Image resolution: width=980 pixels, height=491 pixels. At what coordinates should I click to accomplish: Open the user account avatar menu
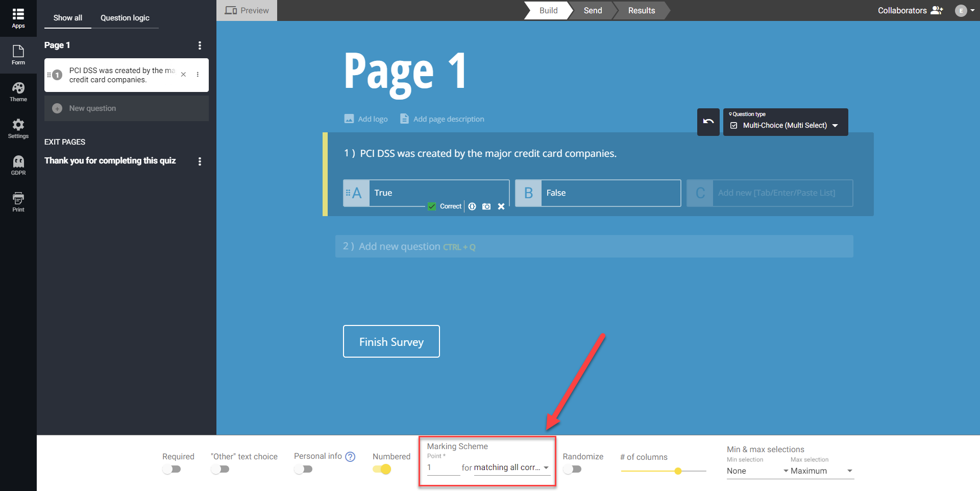pos(961,10)
